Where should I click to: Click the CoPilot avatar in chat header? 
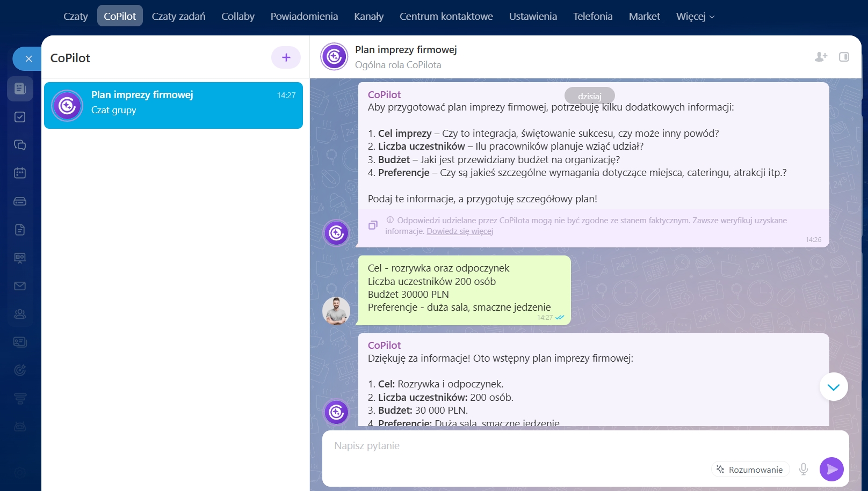click(334, 57)
